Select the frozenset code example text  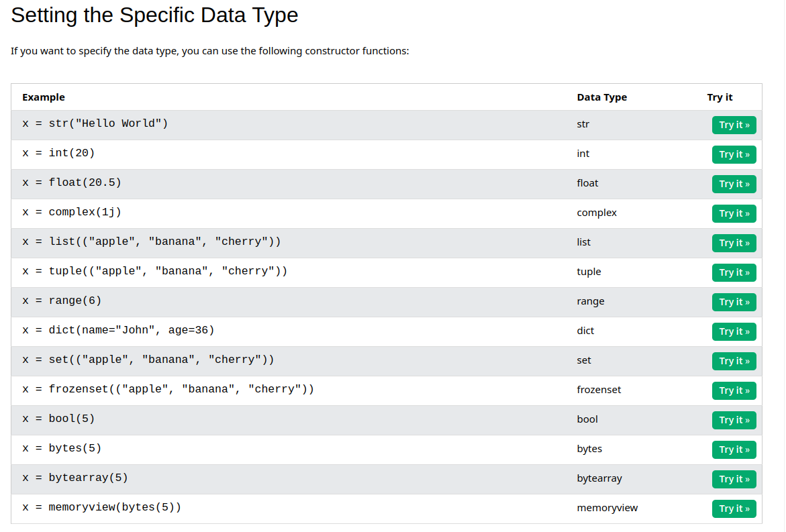[x=168, y=389]
